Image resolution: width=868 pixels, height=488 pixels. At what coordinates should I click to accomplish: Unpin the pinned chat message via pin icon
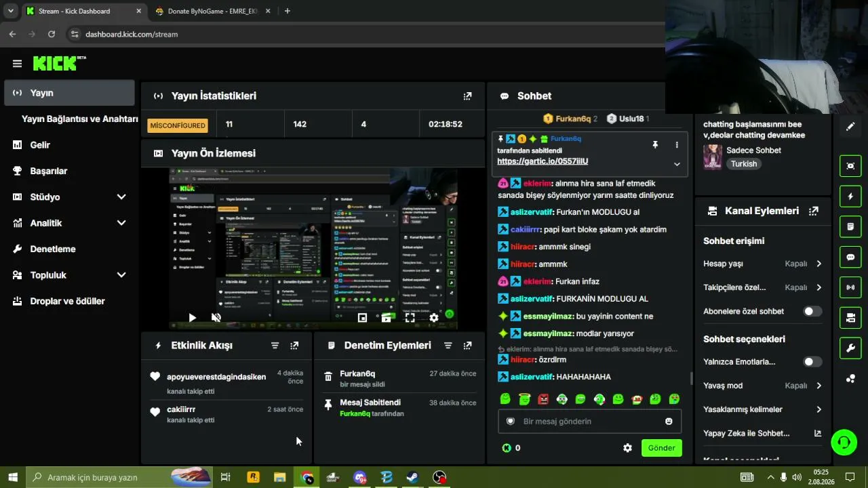(x=655, y=145)
